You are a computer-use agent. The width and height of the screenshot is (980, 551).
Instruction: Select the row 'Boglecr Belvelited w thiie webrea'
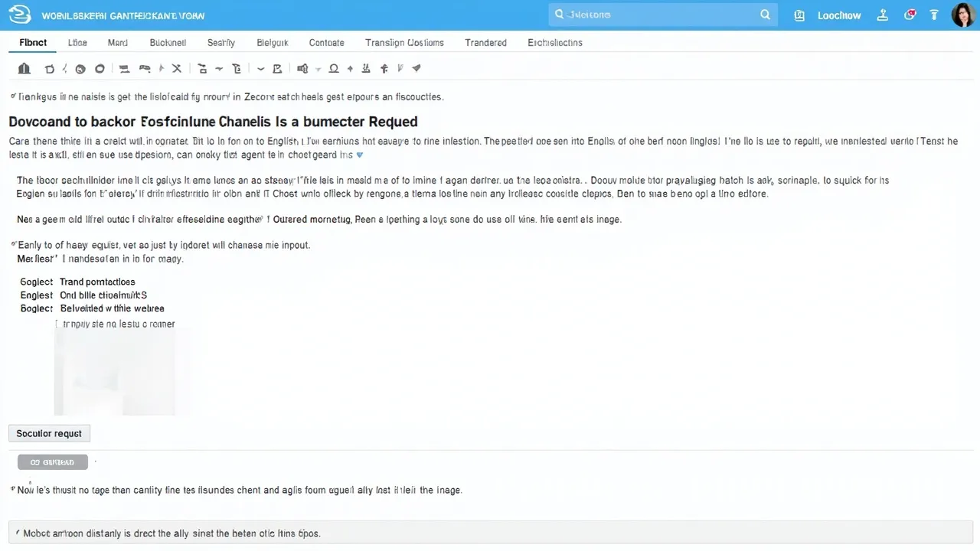tap(92, 308)
